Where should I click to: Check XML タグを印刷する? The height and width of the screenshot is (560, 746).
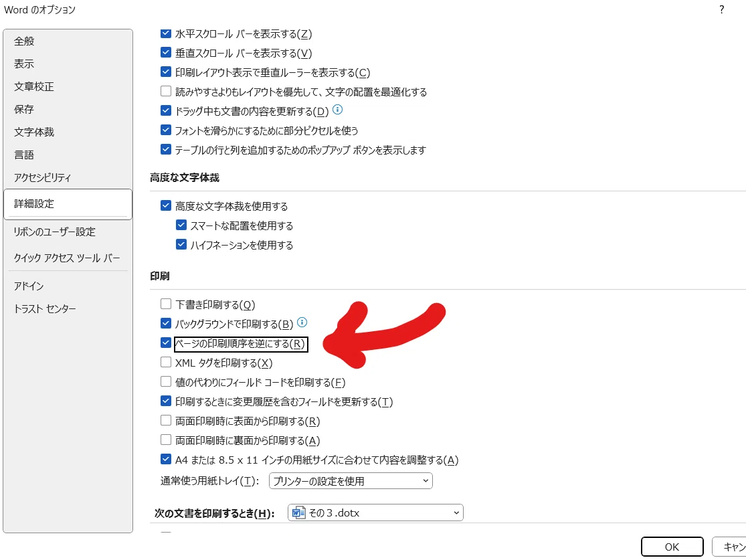[165, 362]
